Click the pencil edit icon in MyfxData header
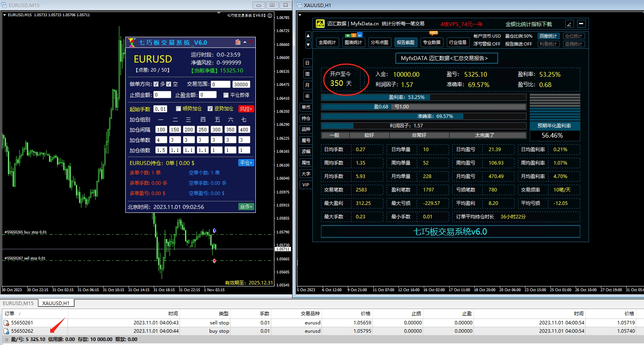 (569, 24)
